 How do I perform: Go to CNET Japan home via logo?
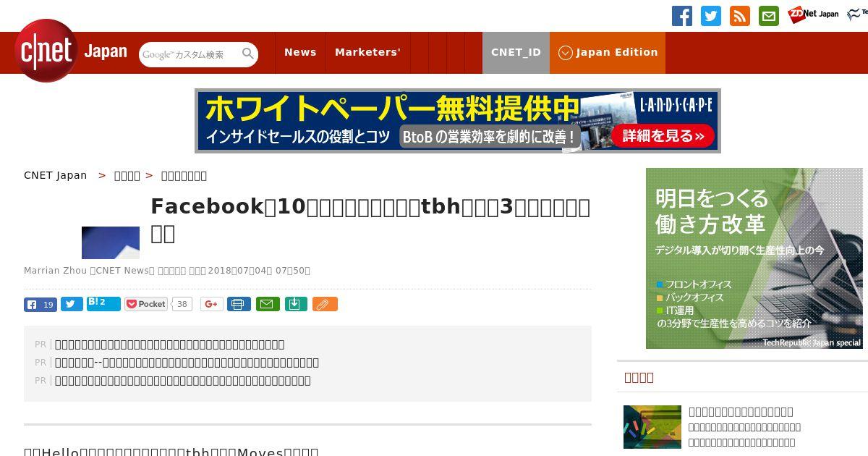coord(71,51)
